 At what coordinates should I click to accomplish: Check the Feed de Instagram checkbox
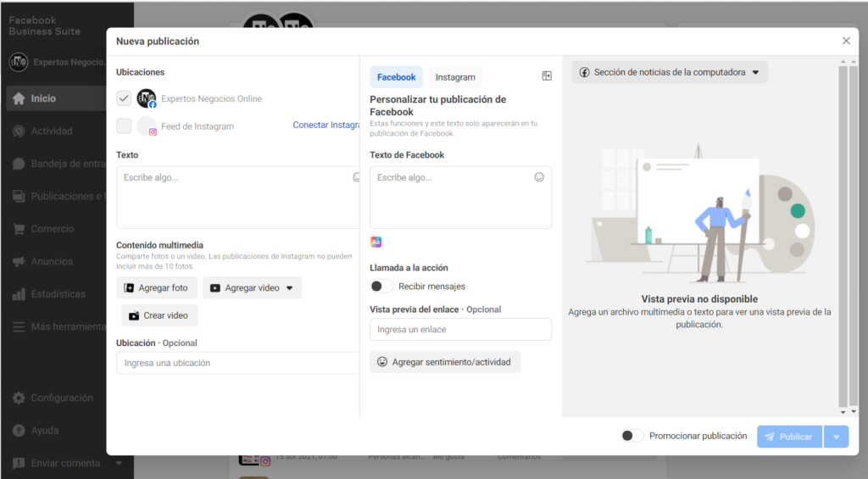124,125
